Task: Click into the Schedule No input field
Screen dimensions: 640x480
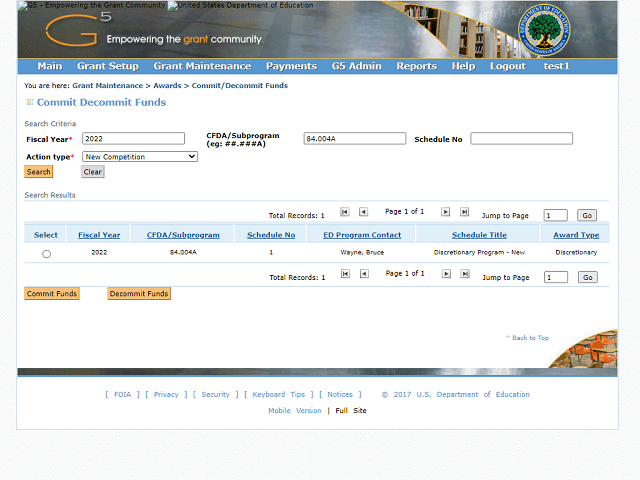Action: (521, 139)
